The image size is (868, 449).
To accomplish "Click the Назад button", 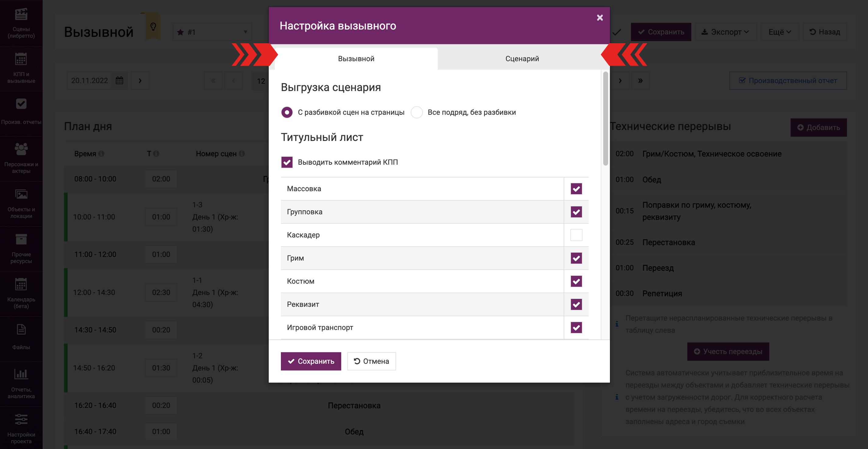I will tap(825, 32).
